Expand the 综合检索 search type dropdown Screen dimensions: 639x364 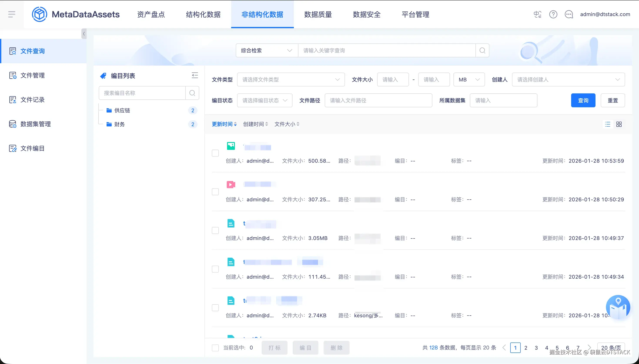pos(267,51)
